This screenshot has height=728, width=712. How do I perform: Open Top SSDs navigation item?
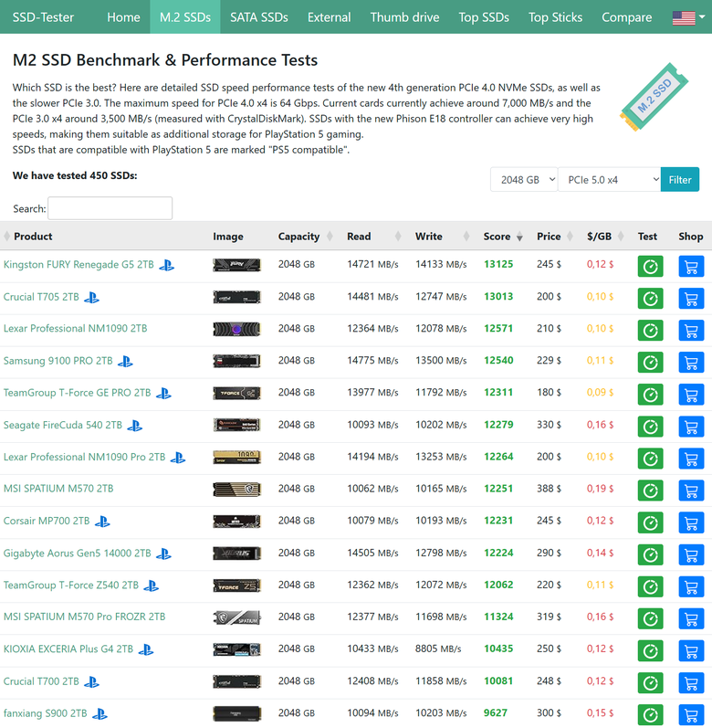(484, 17)
